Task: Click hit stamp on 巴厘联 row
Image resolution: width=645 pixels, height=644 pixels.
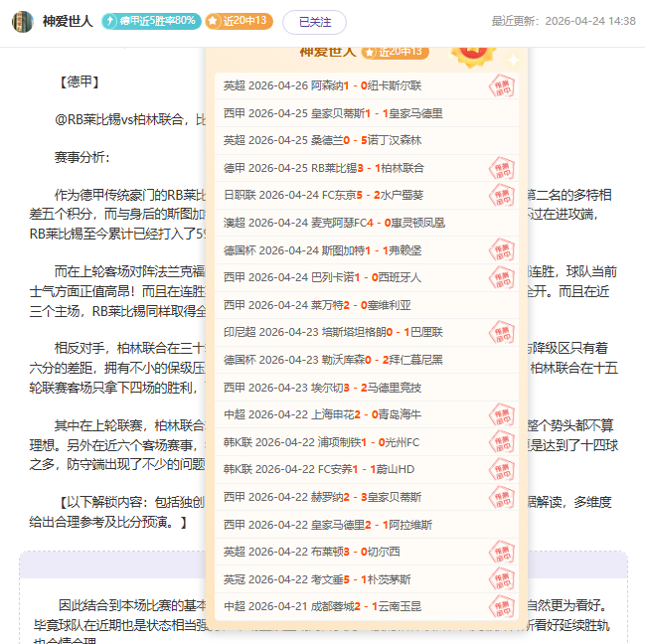Action: click(x=502, y=332)
